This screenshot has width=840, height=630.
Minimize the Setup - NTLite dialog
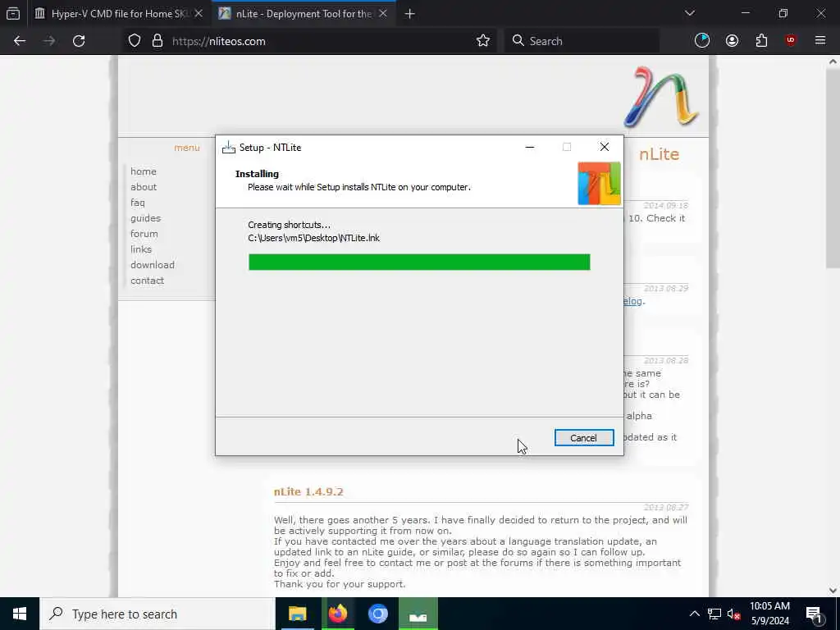pos(529,148)
